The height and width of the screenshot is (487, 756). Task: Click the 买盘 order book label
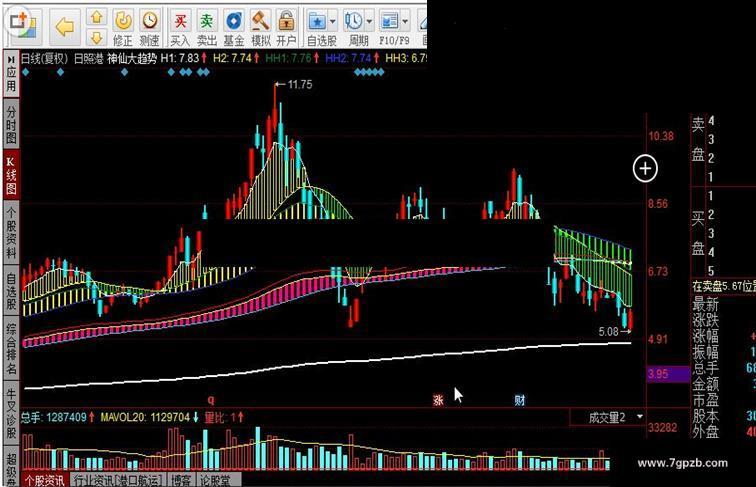(698, 233)
